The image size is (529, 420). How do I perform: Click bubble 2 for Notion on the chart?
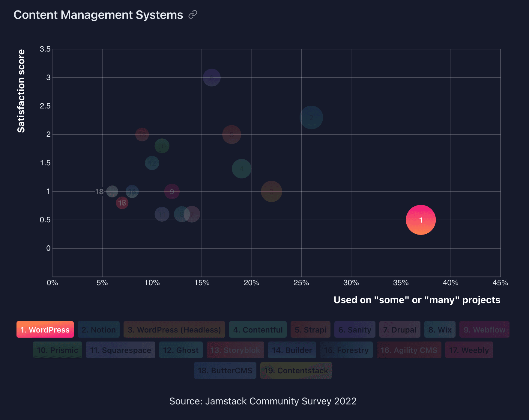point(311,117)
